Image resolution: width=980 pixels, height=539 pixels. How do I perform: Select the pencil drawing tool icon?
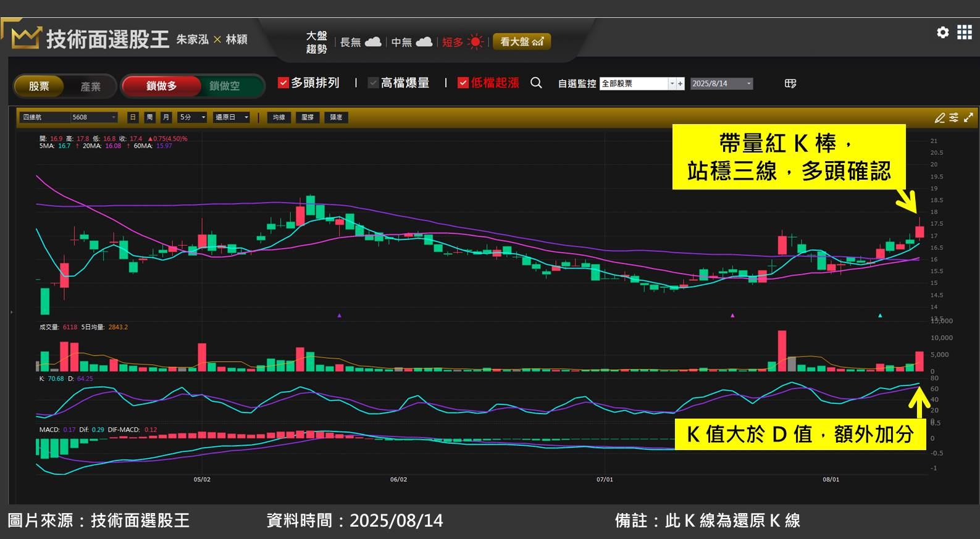[x=940, y=117]
